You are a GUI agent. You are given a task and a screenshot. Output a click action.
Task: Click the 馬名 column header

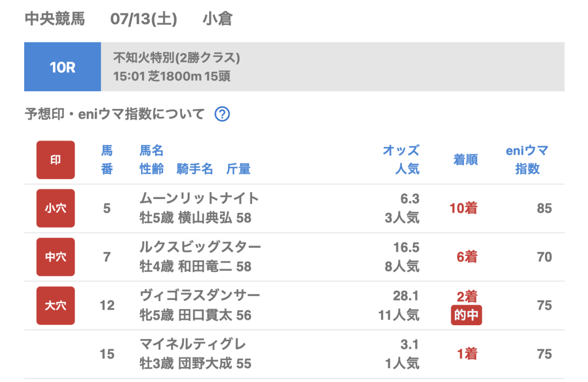click(x=152, y=151)
